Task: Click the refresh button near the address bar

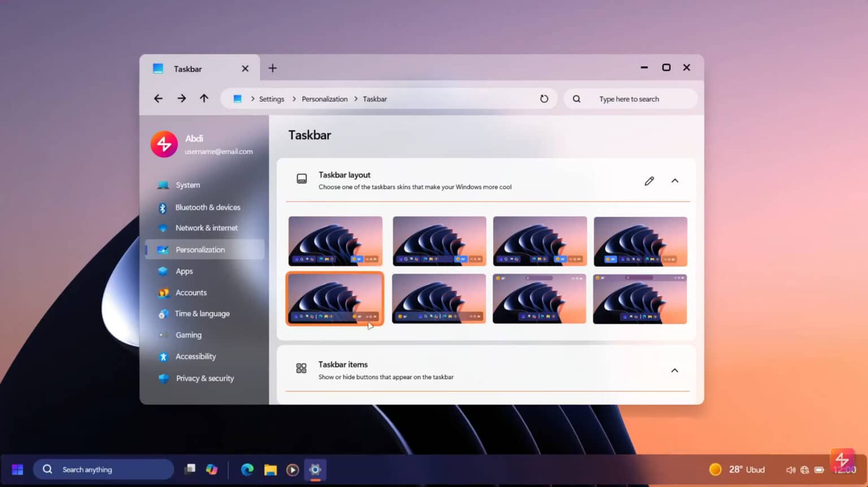Action: [544, 98]
